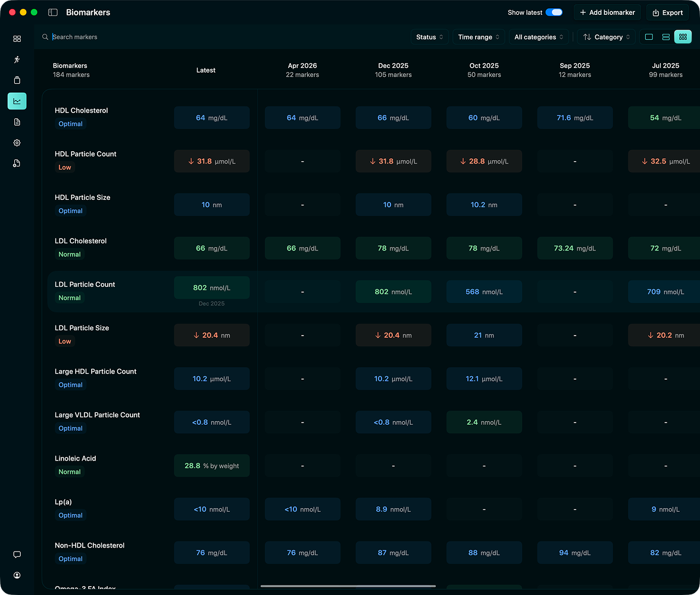This screenshot has width=700, height=595.
Task: Click the 568 nmol/L LDL Particle Count cell
Action: click(484, 292)
